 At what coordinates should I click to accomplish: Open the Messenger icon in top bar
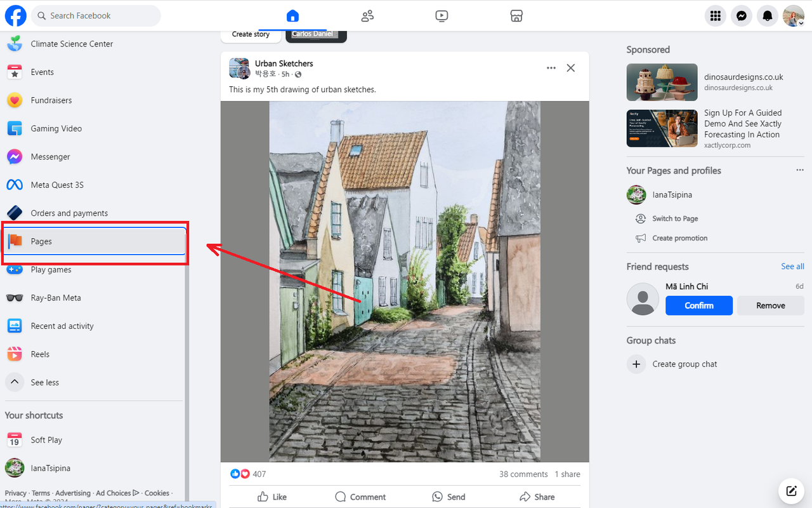pyautogui.click(x=742, y=16)
